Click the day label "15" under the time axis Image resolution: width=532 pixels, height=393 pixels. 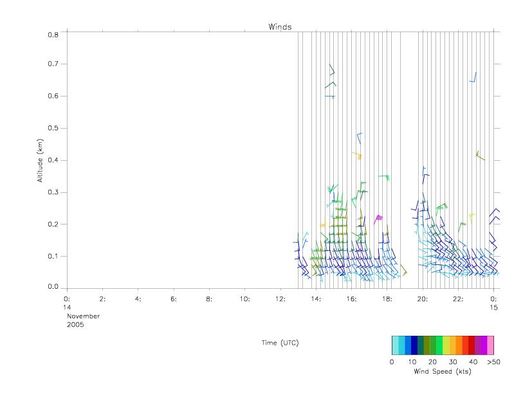[493, 307]
